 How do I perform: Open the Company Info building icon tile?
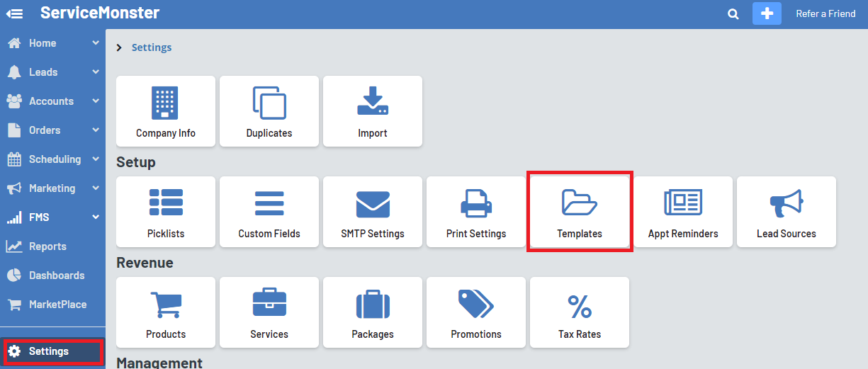click(x=166, y=111)
